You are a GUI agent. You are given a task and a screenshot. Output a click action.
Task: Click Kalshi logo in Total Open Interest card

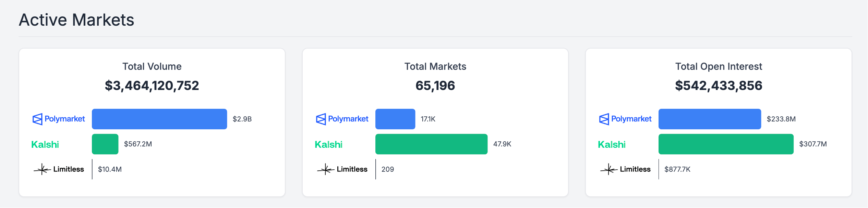click(x=612, y=144)
